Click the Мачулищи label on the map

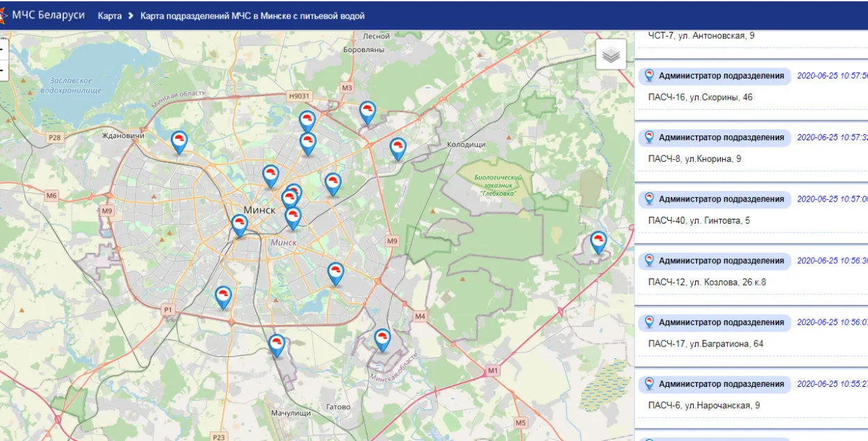coord(291,413)
